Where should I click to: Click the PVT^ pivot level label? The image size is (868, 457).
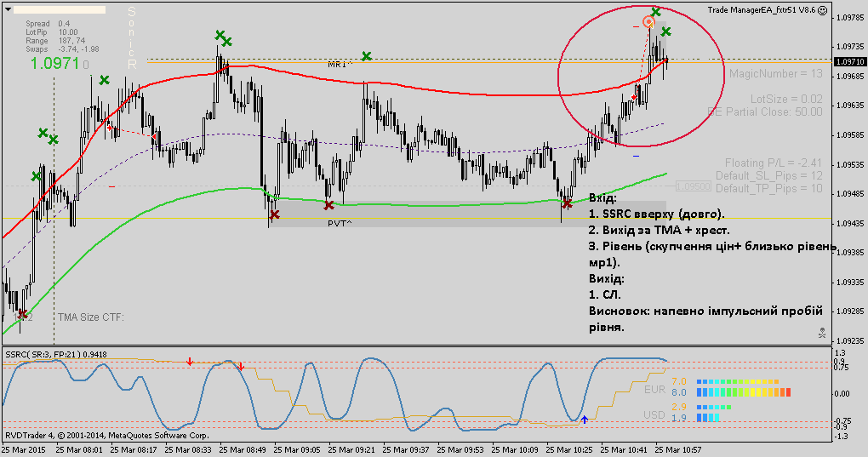[340, 224]
